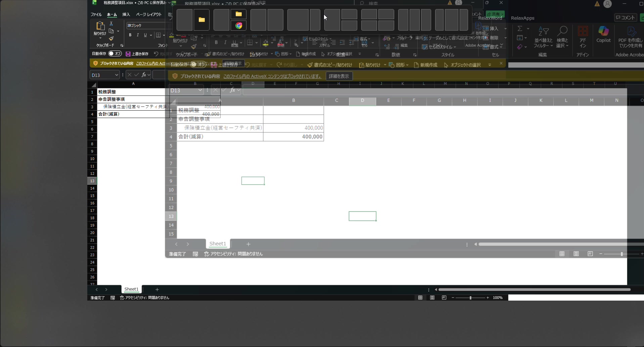
Task: Click the Clear eraser icon
Action: click(520, 47)
